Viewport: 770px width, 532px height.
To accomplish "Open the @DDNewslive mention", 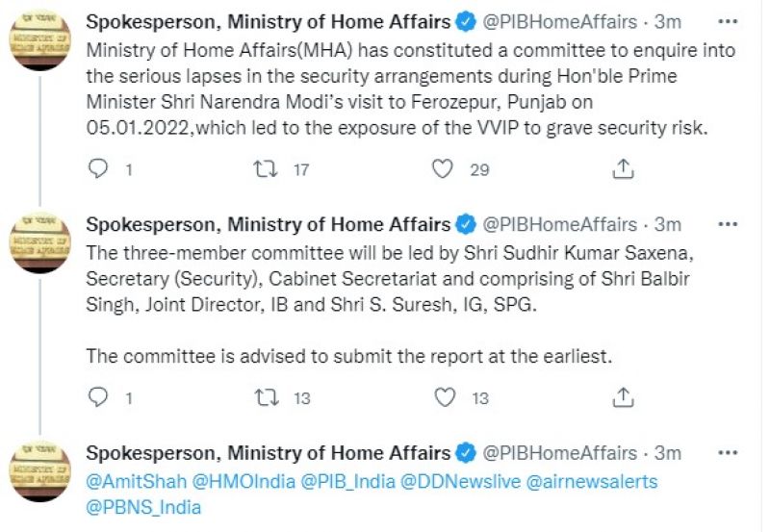I will (x=462, y=481).
